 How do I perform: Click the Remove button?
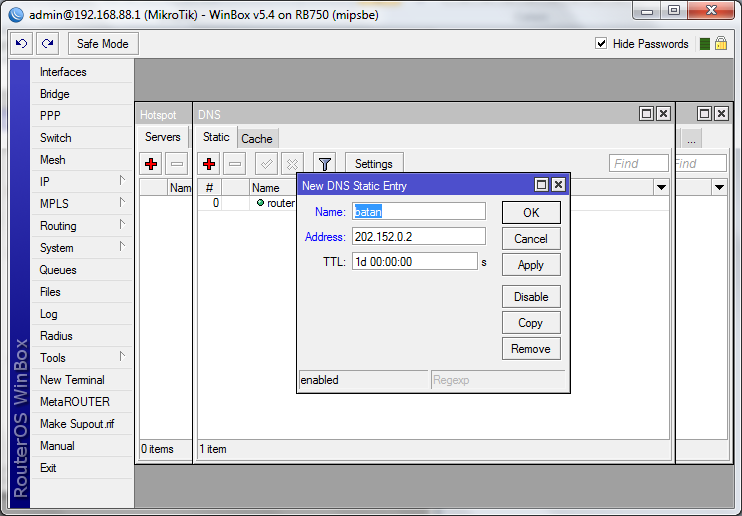pyautogui.click(x=531, y=349)
